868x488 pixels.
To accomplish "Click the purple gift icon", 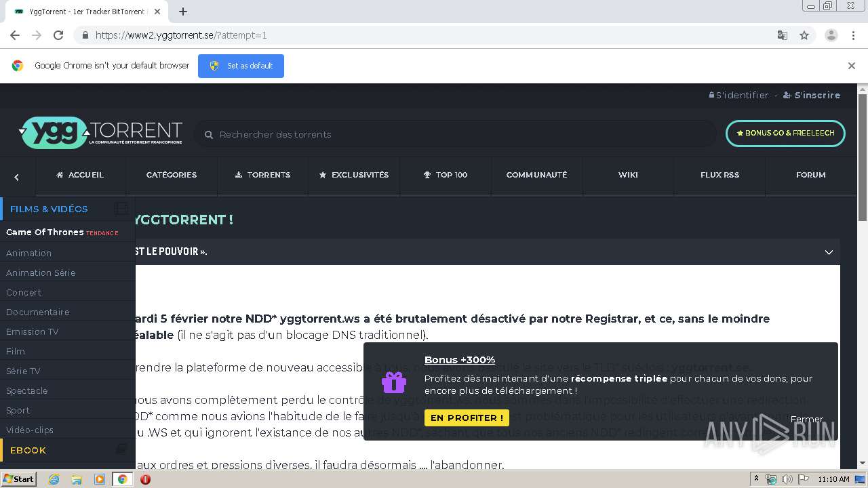I will (393, 382).
